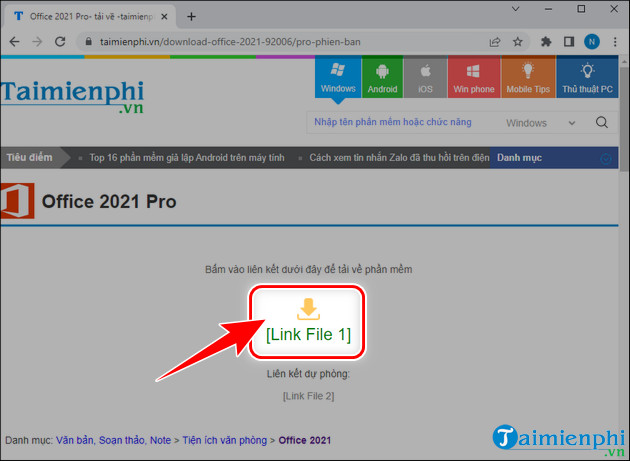Open Top 16 Android emulator article
The height and width of the screenshot is (461, 630).
tap(186, 158)
